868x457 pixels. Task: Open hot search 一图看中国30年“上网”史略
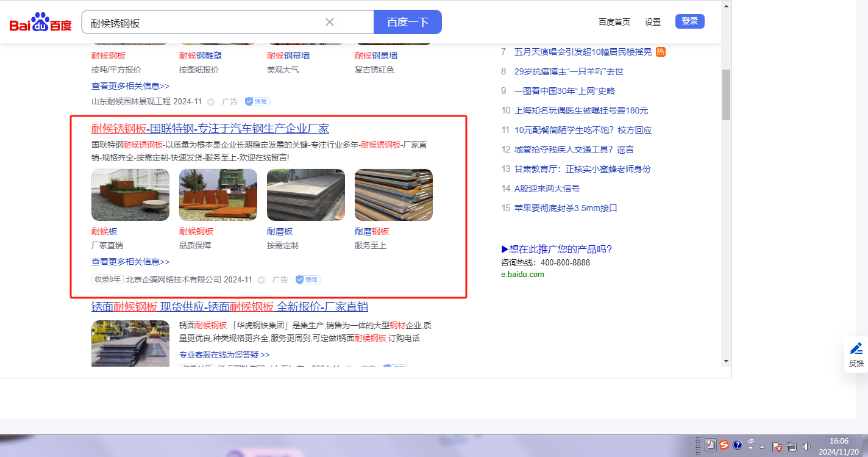click(564, 91)
